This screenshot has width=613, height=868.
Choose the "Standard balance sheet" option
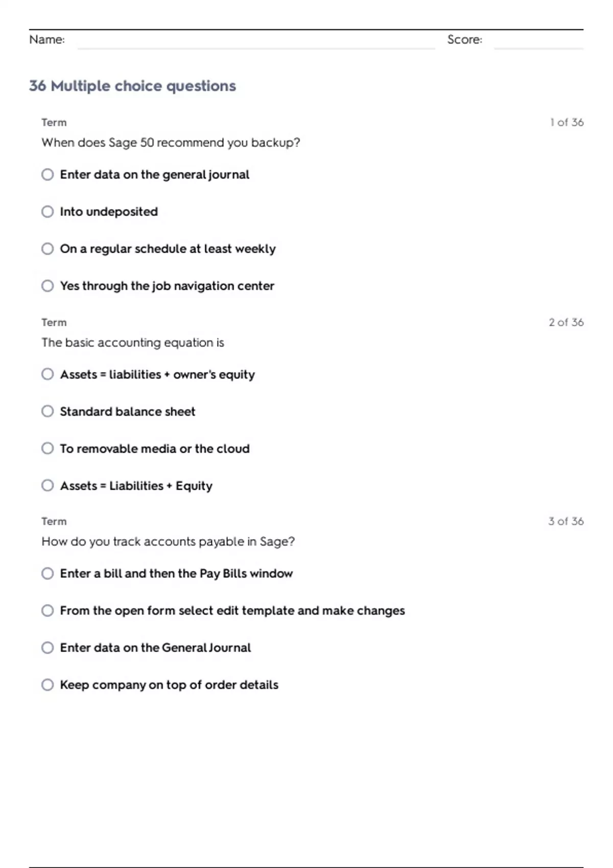click(x=48, y=412)
